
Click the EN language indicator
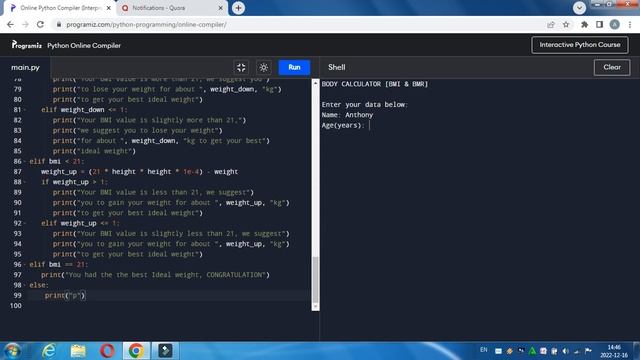pos(484,350)
